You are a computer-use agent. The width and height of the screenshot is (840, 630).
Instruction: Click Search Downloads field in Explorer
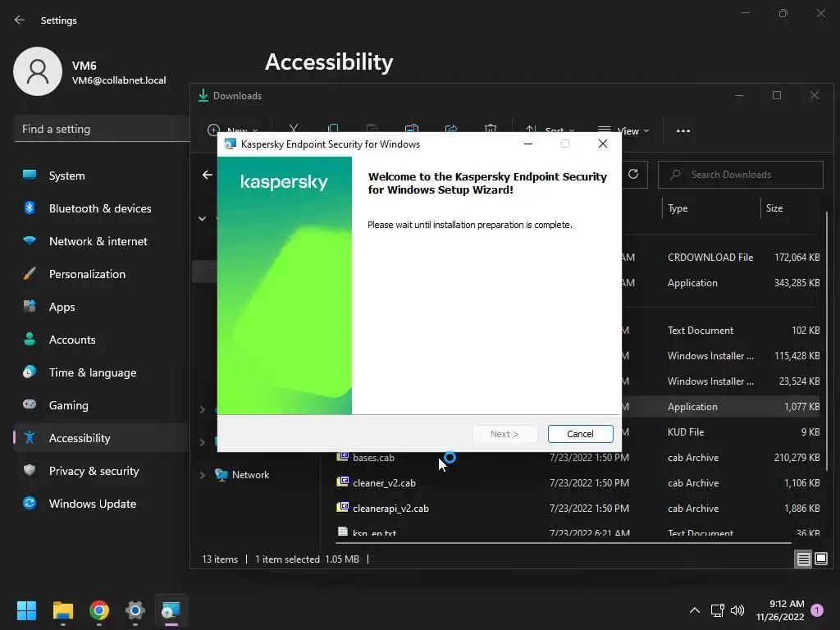[741, 175]
